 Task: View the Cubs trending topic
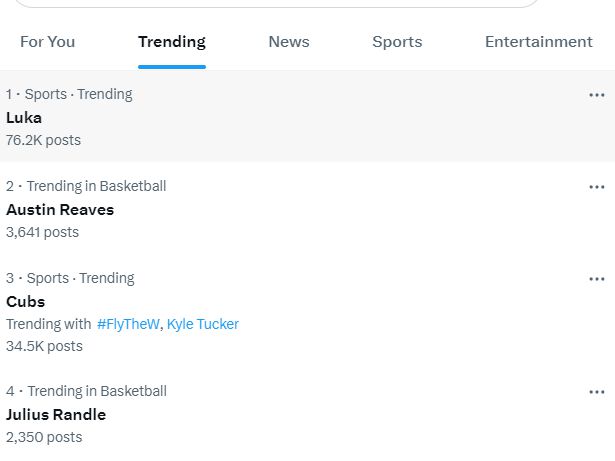point(26,301)
